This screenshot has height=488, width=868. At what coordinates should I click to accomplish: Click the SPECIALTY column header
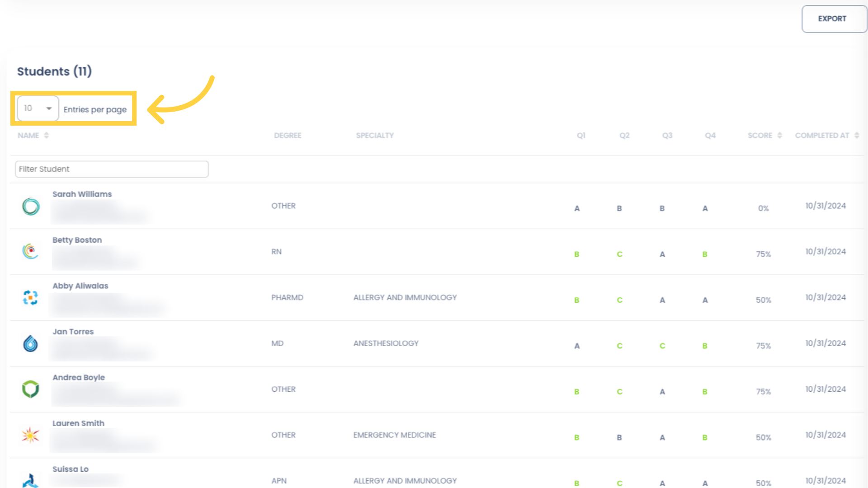point(373,135)
